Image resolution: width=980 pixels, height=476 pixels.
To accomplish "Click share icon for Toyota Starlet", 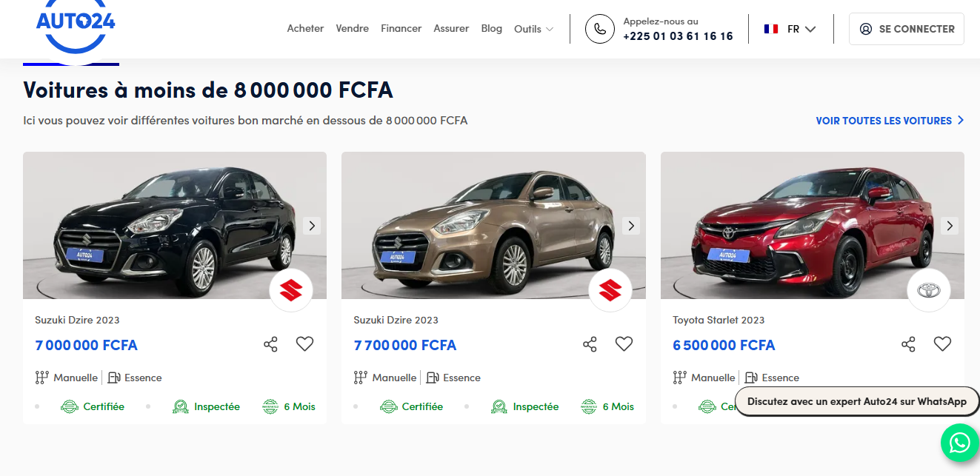I will tap(908, 344).
